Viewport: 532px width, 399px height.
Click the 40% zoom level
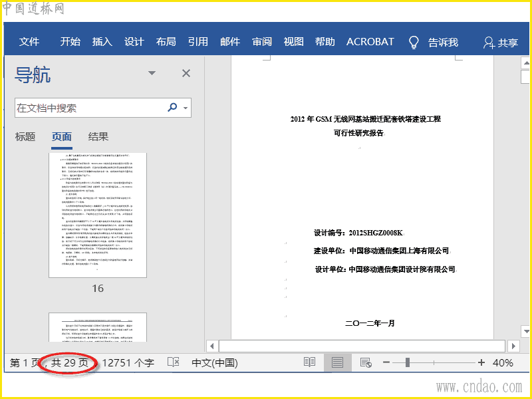coord(503,363)
